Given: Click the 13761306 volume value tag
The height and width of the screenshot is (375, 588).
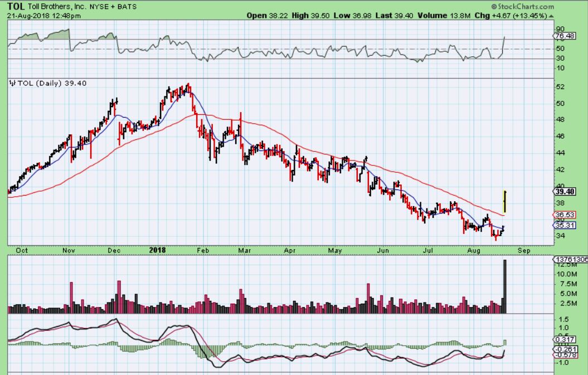Looking at the screenshot, I should pyautogui.click(x=570, y=260).
